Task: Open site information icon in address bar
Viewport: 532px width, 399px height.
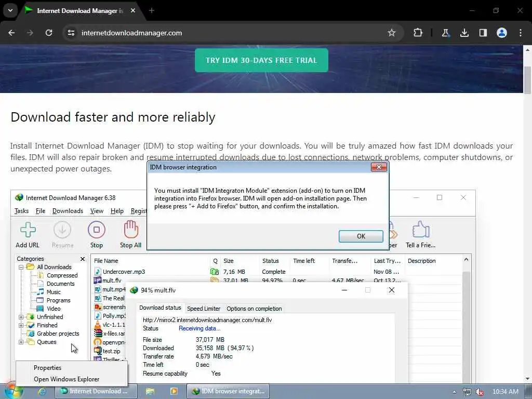Action: [71, 33]
